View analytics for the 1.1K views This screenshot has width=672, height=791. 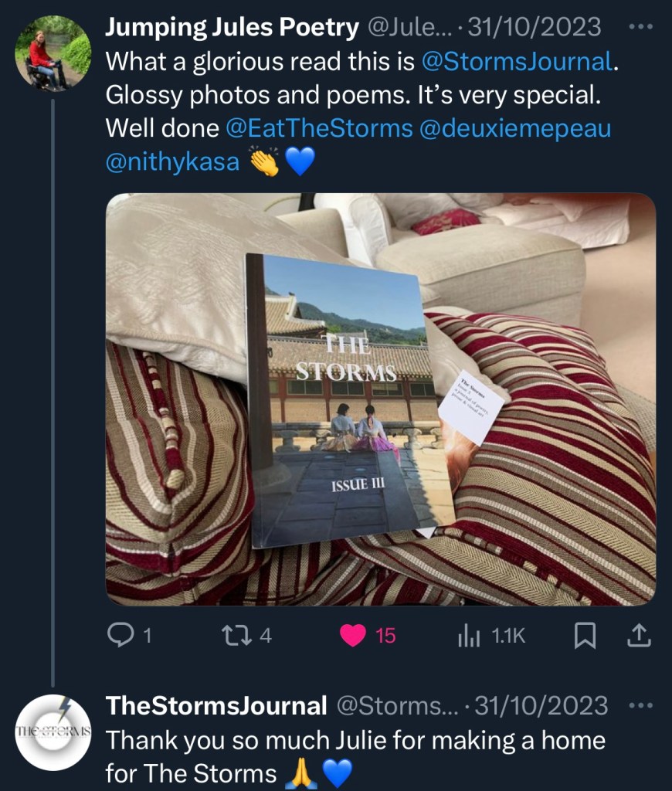click(469, 635)
